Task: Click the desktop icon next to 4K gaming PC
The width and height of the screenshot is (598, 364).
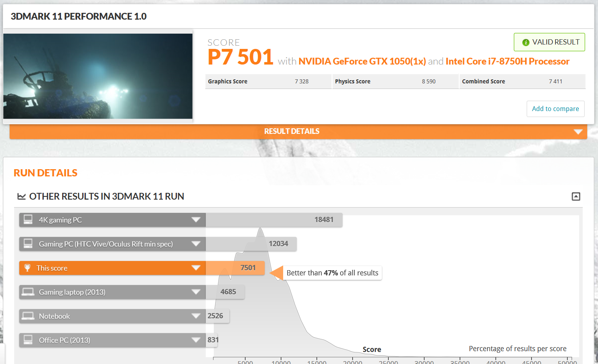Action: point(28,219)
